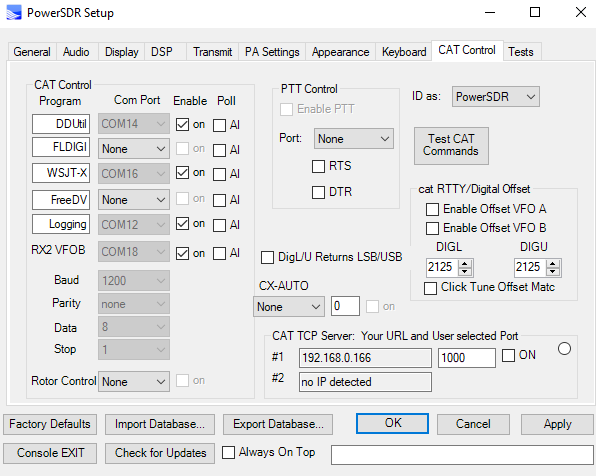This screenshot has width=596, height=476.
Task: Click the DIGL 2125 value field
Action: (442, 267)
